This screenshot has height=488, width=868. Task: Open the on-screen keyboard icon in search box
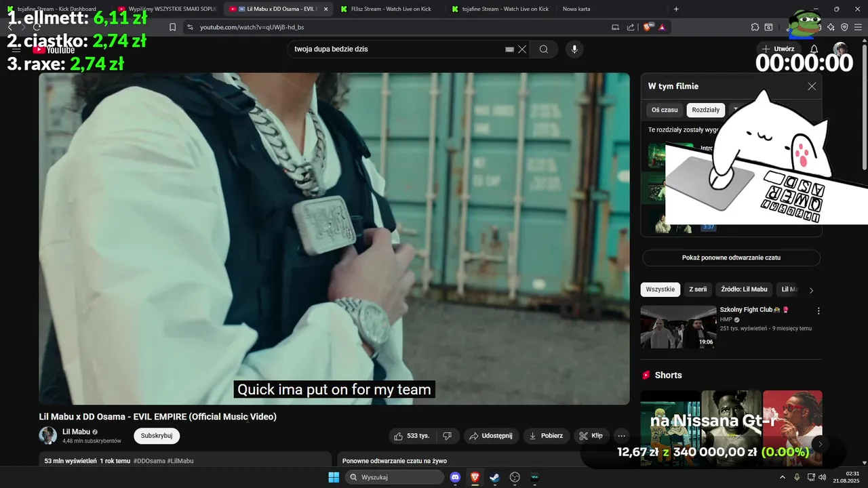tap(509, 49)
